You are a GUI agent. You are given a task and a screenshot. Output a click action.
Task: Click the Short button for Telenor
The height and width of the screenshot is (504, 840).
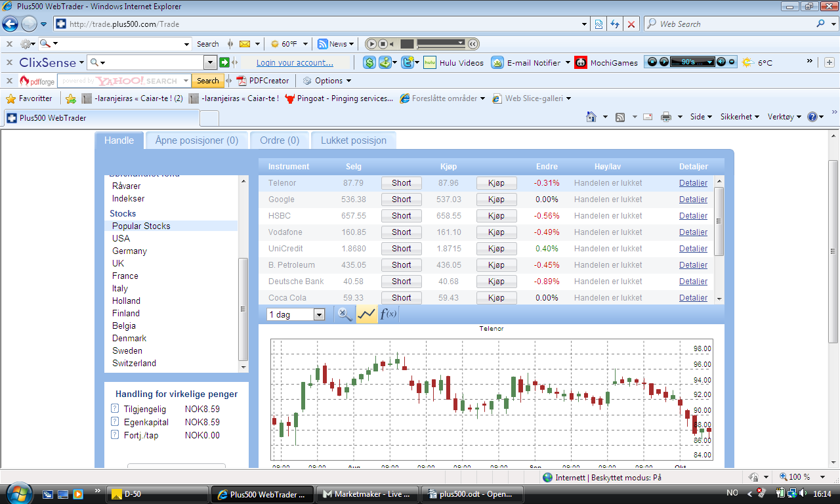point(402,183)
